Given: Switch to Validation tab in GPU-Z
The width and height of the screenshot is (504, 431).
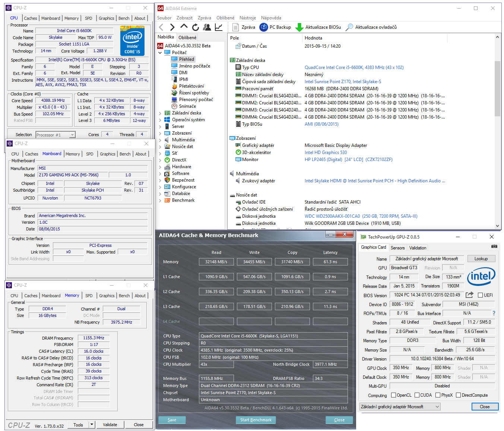Looking at the screenshot, I should tap(418, 248).
